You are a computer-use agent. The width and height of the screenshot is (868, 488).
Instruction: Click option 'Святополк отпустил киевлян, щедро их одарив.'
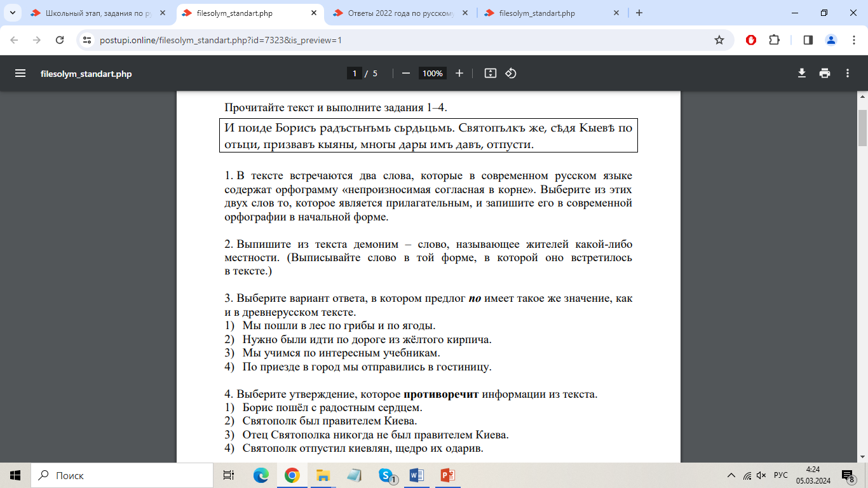tap(363, 449)
